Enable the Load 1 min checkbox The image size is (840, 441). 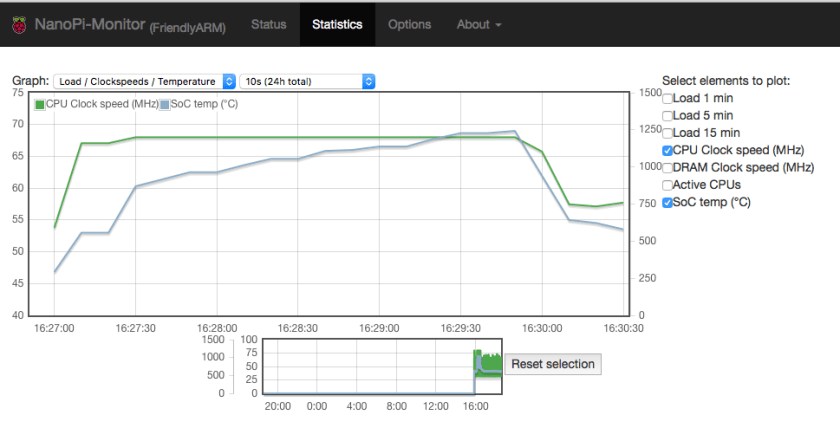(x=667, y=98)
